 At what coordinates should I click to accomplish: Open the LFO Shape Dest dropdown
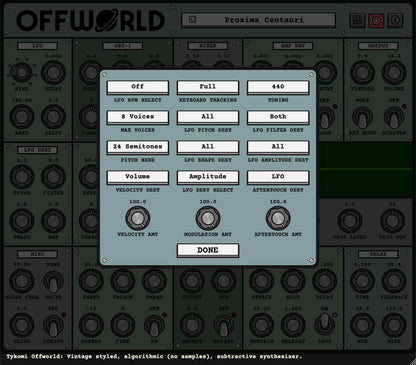[208, 147]
